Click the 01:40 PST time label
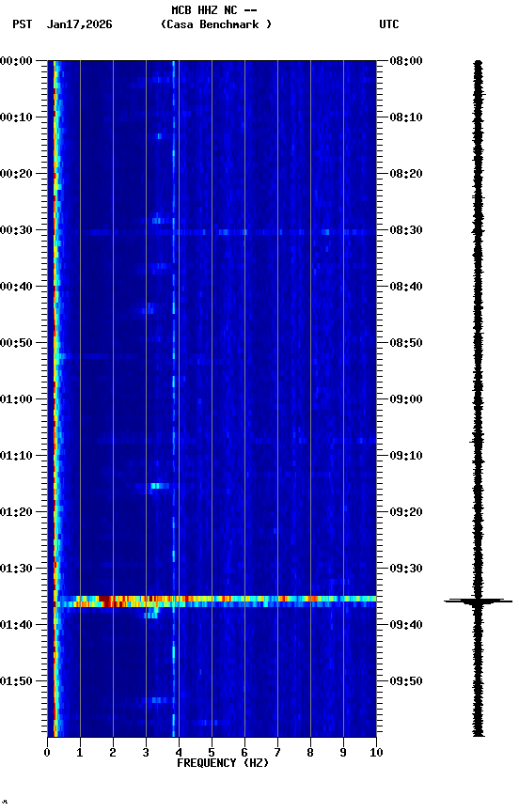Viewport: 519px width, 812px height. pyautogui.click(x=16, y=625)
